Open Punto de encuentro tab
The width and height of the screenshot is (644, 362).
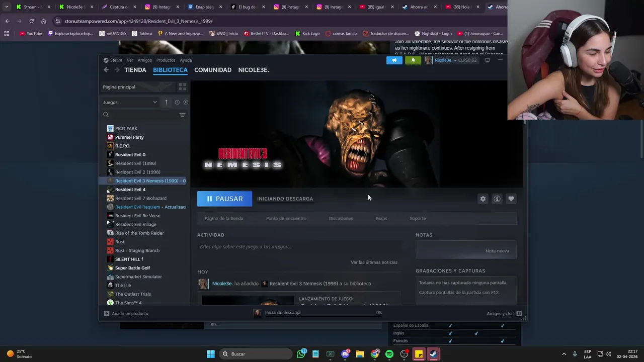286,218
